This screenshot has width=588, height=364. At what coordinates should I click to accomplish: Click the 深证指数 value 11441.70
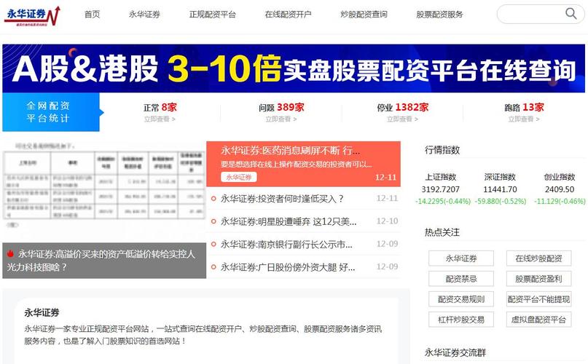pyautogui.click(x=500, y=189)
